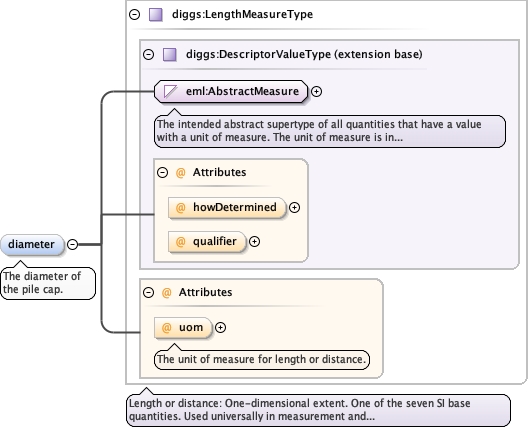
Task: Collapse the diameter element node
Action: [73, 244]
